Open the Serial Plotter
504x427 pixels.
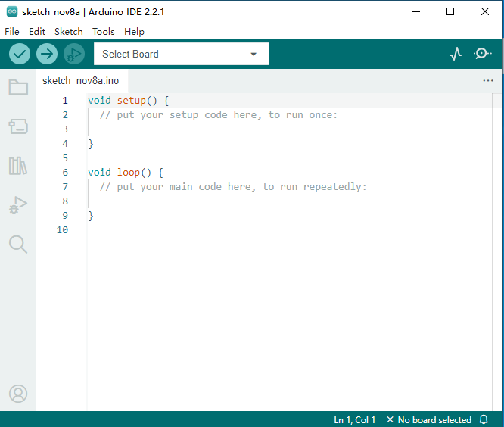point(456,54)
